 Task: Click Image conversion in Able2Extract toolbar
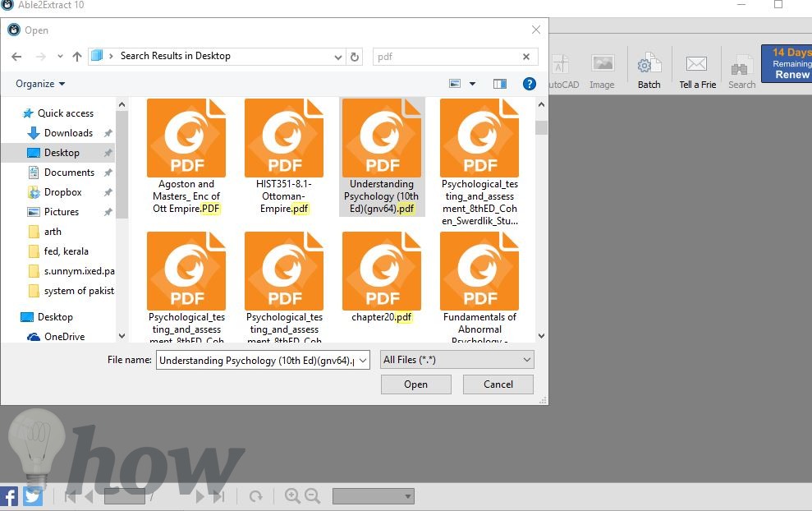click(x=602, y=71)
